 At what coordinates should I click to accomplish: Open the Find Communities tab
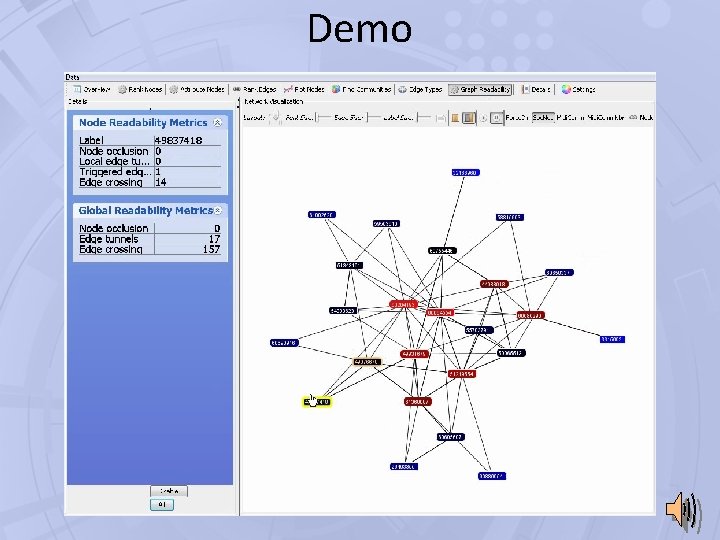pyautogui.click(x=361, y=90)
